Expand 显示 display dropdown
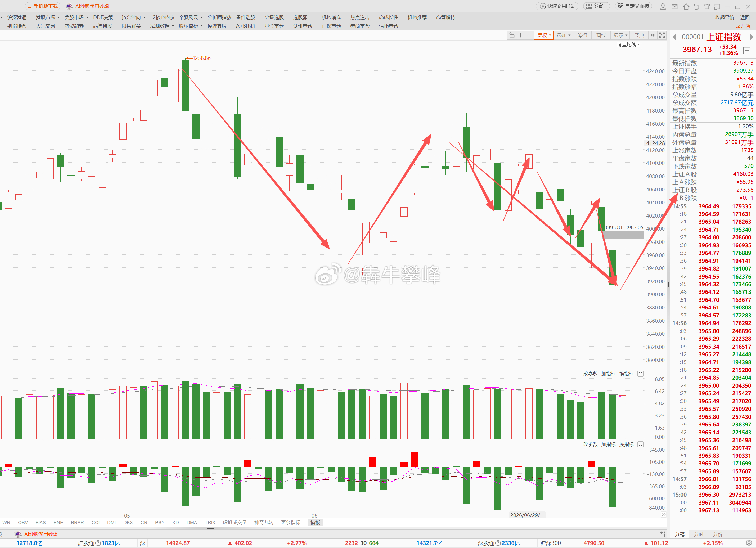This screenshot has height=548, width=756. 620,35
